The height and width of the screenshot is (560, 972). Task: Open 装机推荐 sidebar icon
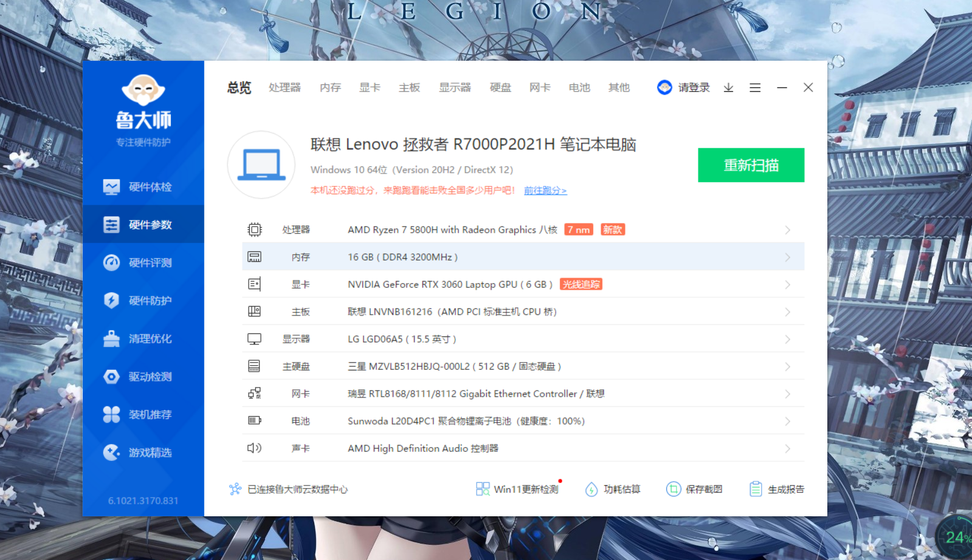[111, 414]
